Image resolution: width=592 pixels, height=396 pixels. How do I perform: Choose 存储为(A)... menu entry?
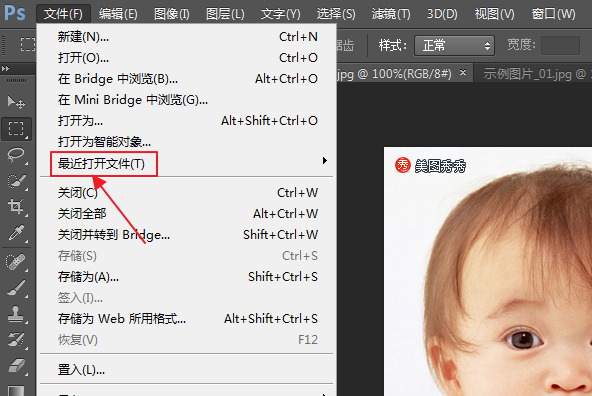tap(187, 277)
